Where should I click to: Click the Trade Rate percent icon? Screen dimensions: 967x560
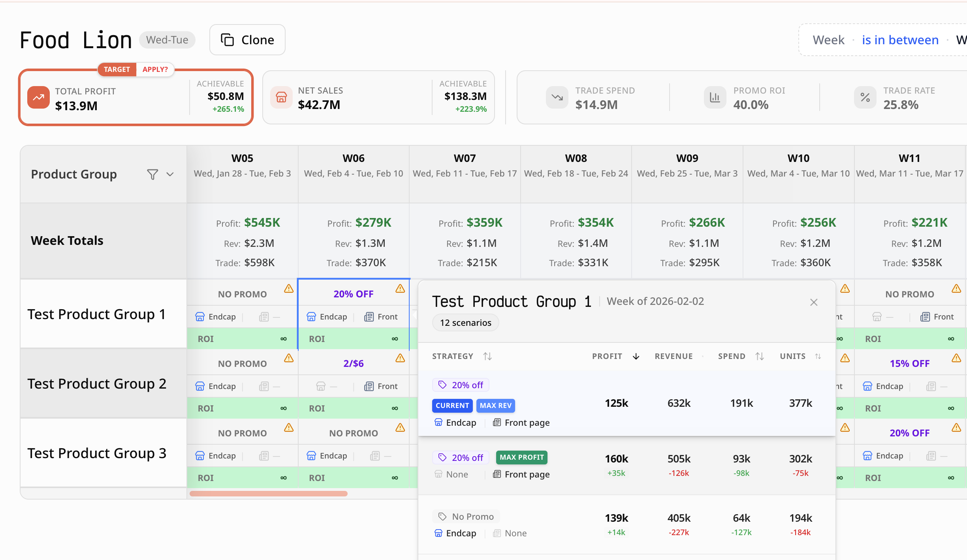point(865,97)
